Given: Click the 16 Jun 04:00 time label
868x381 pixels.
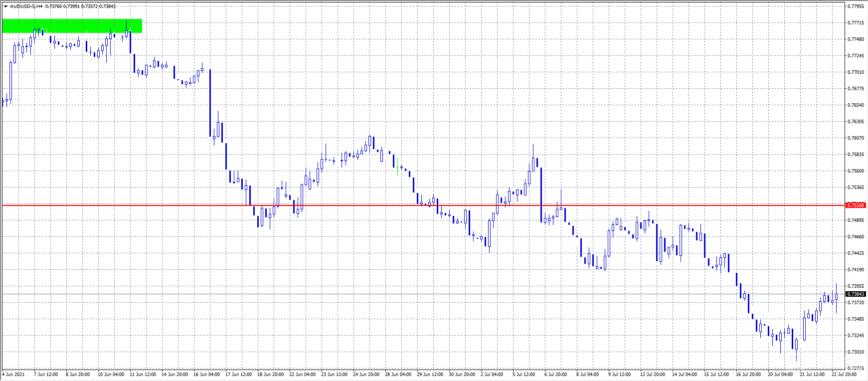Looking at the screenshot, I should (206, 375).
